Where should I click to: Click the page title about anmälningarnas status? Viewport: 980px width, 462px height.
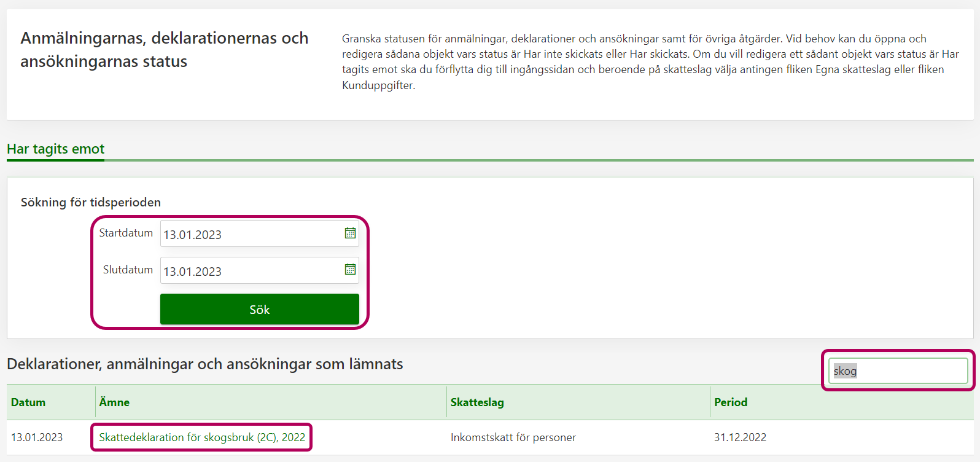pyautogui.click(x=164, y=50)
